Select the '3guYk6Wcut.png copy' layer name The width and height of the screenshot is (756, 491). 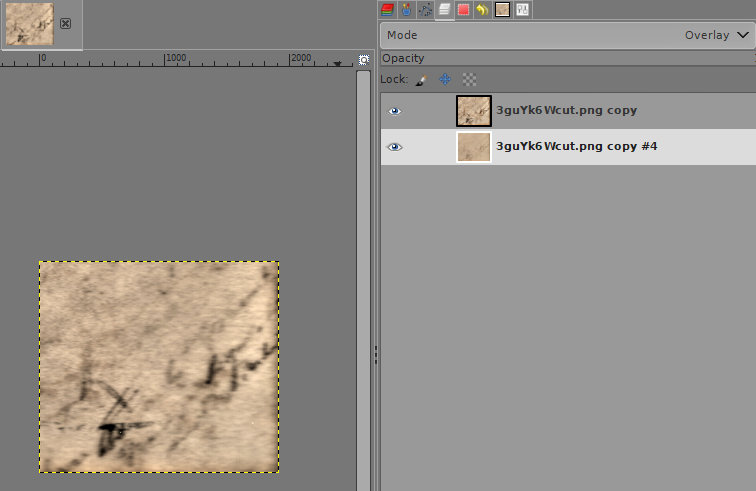point(566,111)
